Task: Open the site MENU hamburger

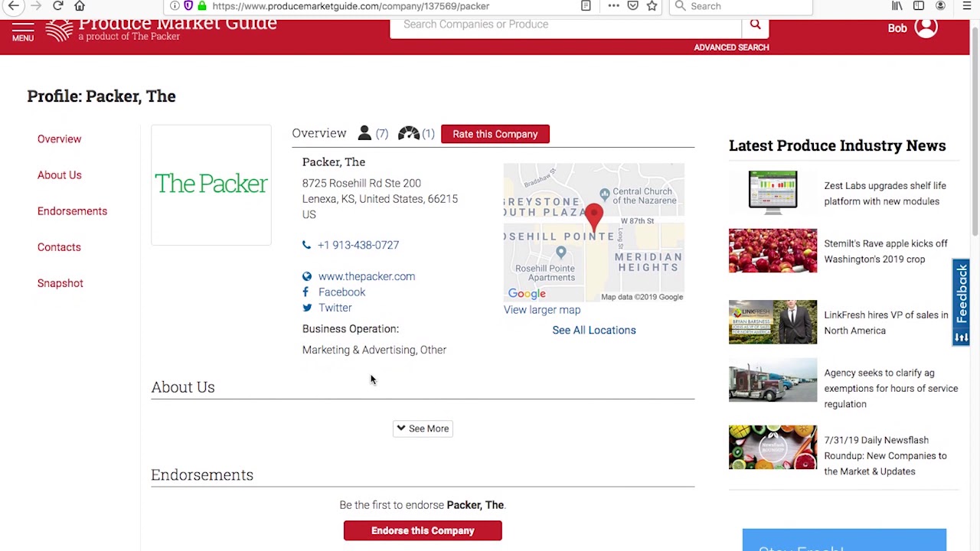Action: 23,31
